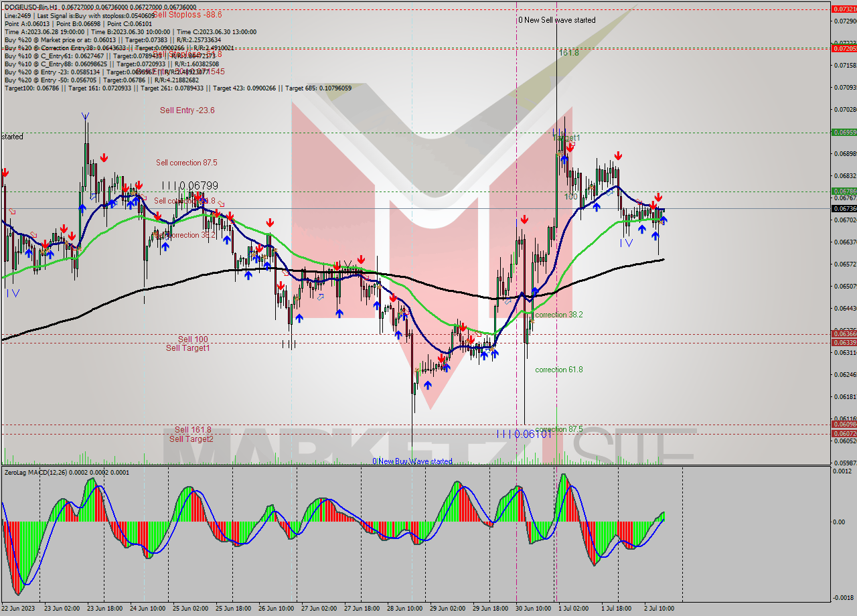Click the green 'Target1' label
Image resolution: width=857 pixels, height=616 pixels.
click(568, 138)
